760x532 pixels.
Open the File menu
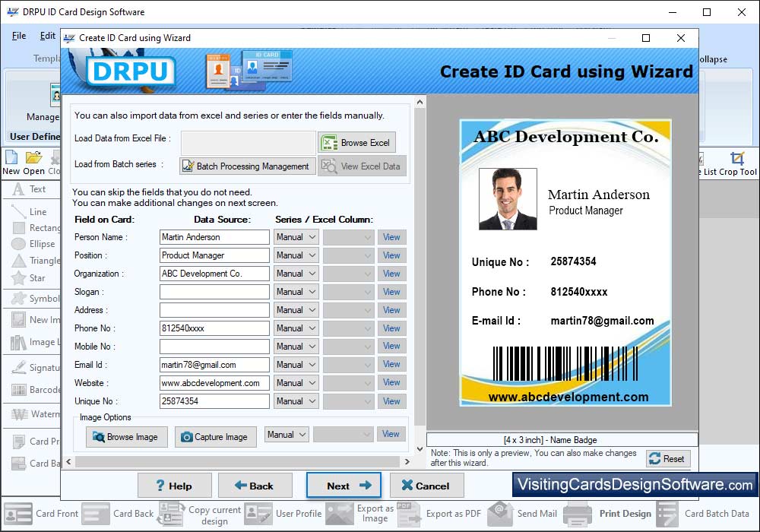click(x=19, y=36)
